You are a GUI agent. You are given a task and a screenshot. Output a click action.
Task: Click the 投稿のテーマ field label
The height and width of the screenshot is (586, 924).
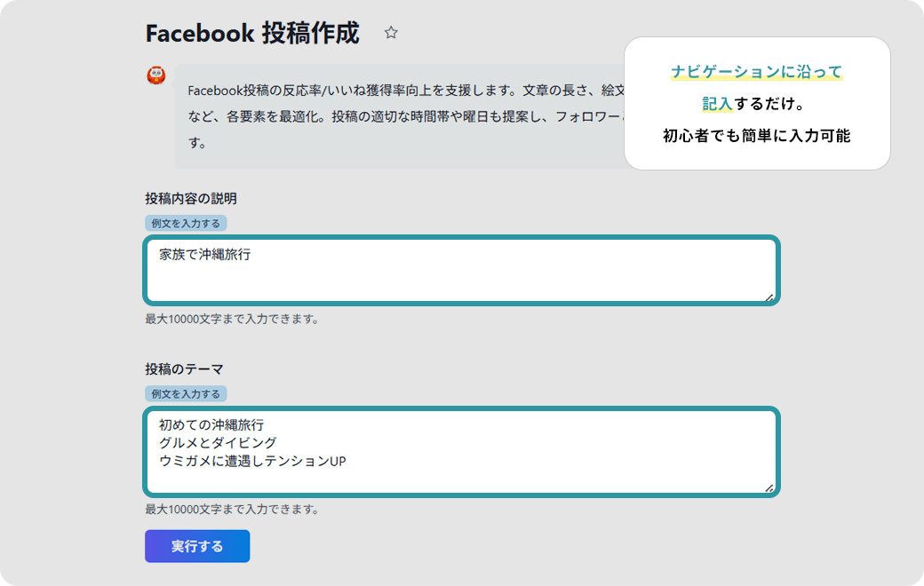[x=185, y=368]
